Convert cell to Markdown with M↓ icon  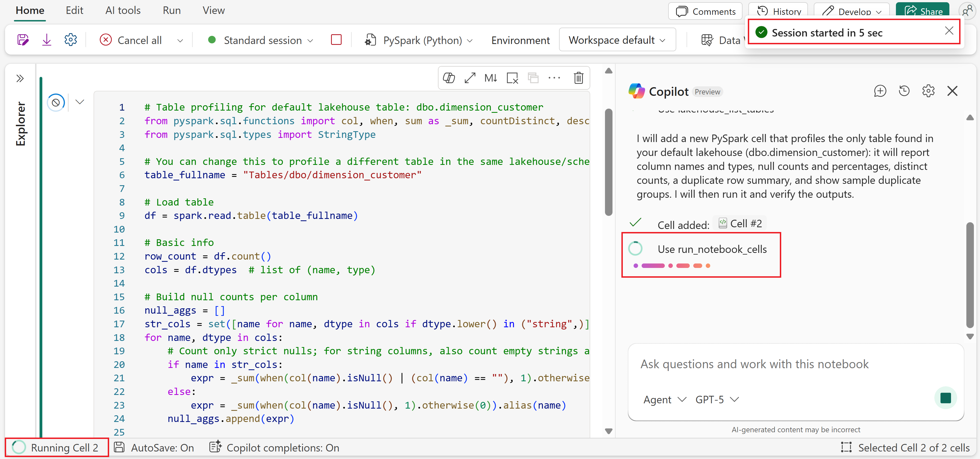click(x=490, y=78)
